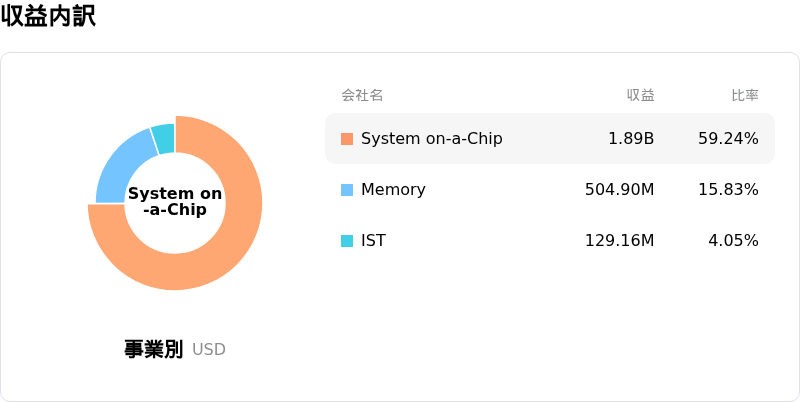Select the IST row label
The image size is (800, 402).
[x=373, y=241]
